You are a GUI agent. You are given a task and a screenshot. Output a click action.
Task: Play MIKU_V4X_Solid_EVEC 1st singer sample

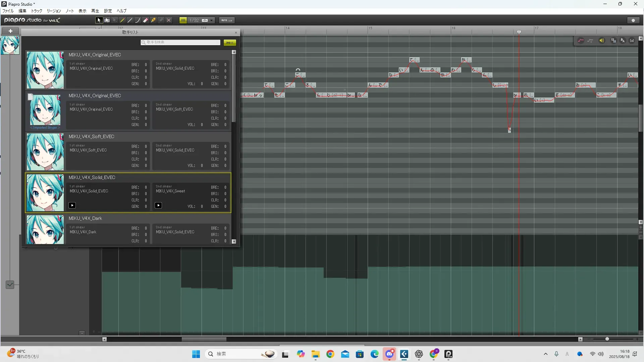(72, 205)
